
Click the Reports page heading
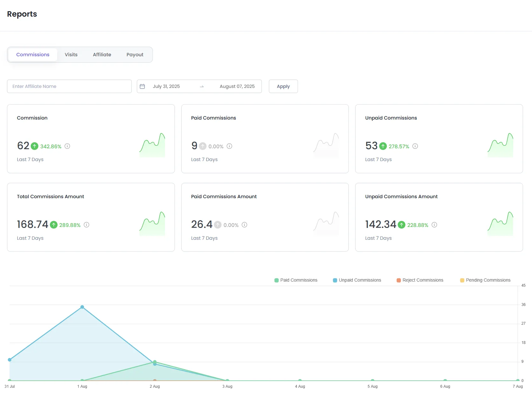(22, 14)
